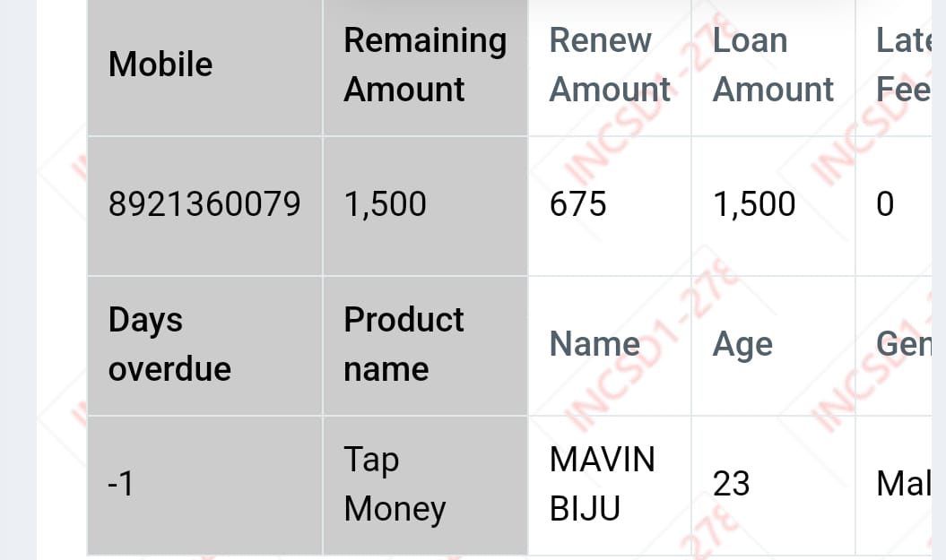Select the partially visible Male gender cell
The height and width of the screenshot is (560, 946).
click(x=904, y=484)
